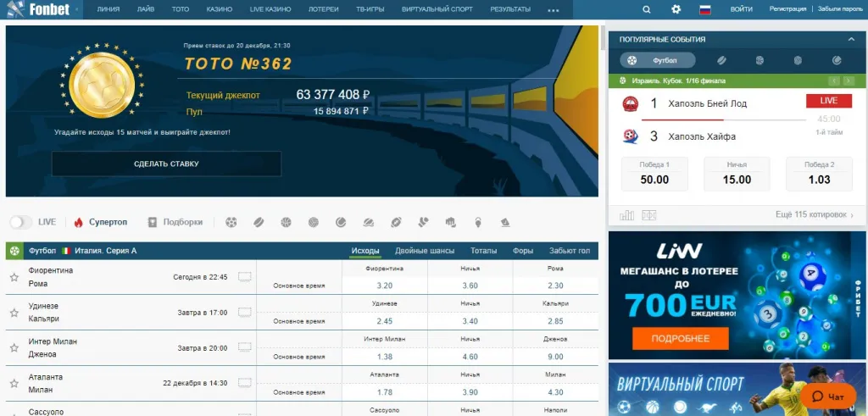Open the ЛАЙВ menu item
This screenshot has width=868, height=416.
pos(146,9)
